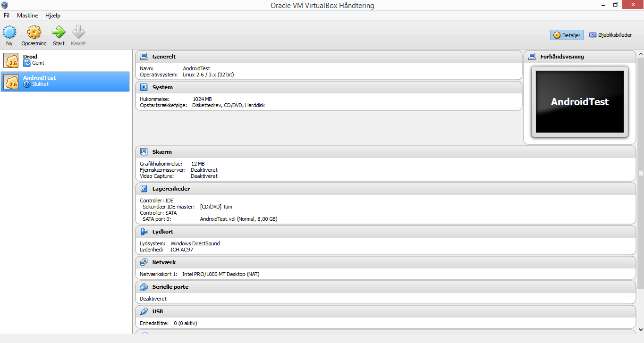Click the Netværk section icon

pos(144,262)
